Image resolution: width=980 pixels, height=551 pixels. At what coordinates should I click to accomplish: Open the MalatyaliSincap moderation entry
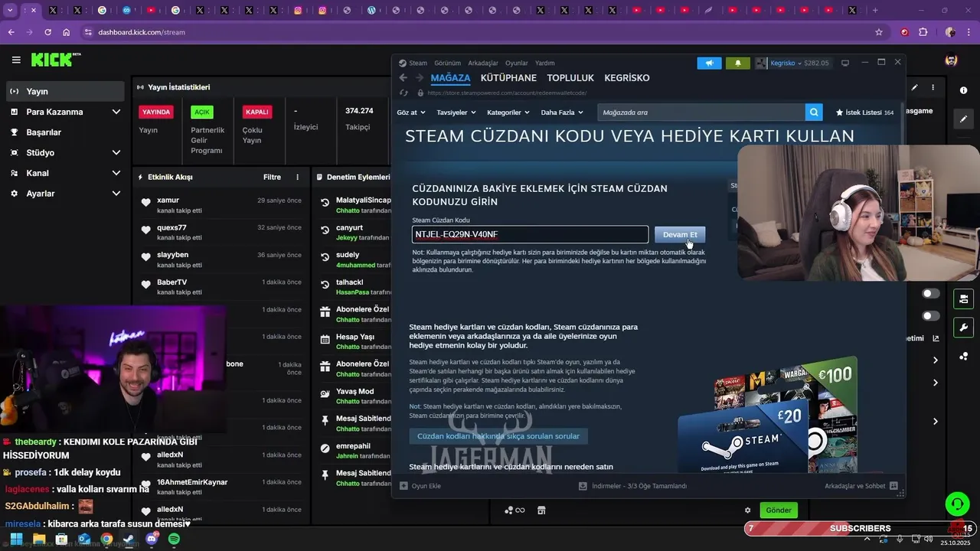point(354,205)
